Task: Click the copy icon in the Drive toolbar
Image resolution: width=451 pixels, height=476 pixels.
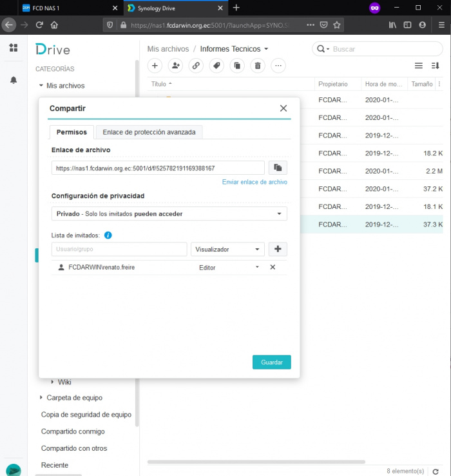Action: pos(237,66)
